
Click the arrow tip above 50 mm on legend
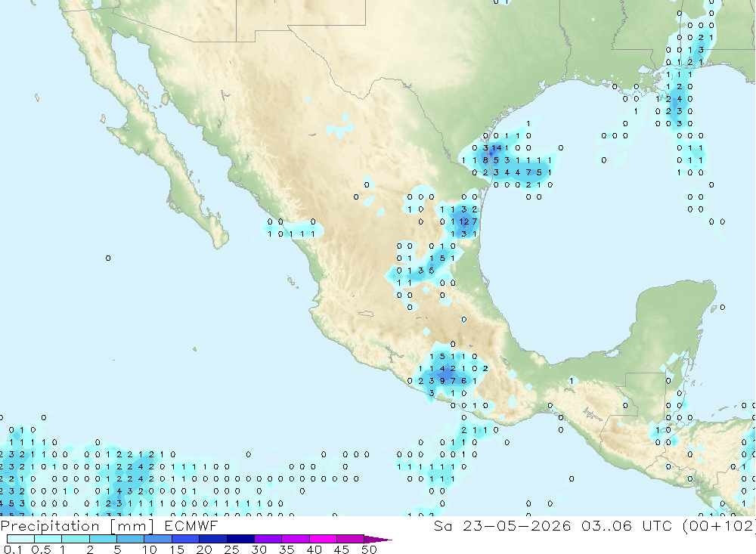pyautogui.click(x=379, y=539)
